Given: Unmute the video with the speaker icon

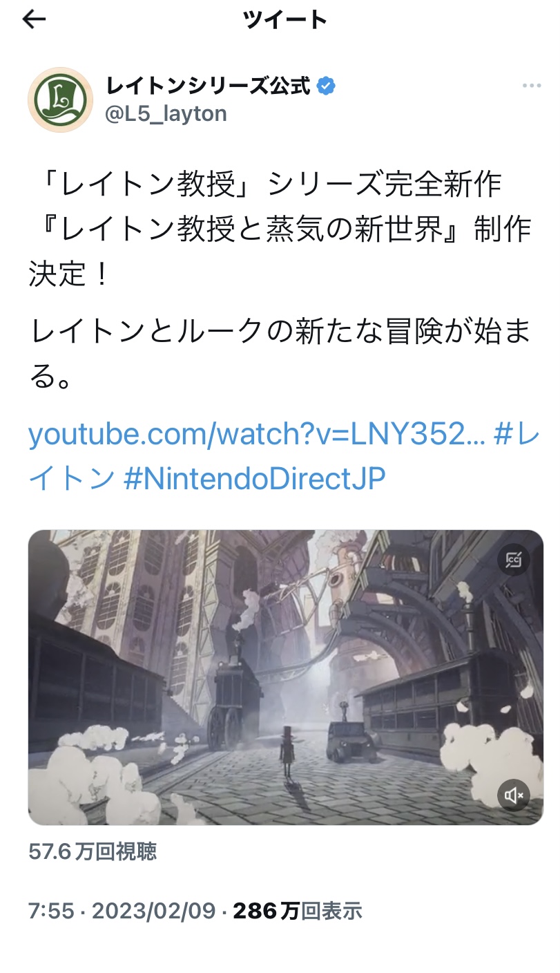Looking at the screenshot, I should (514, 795).
